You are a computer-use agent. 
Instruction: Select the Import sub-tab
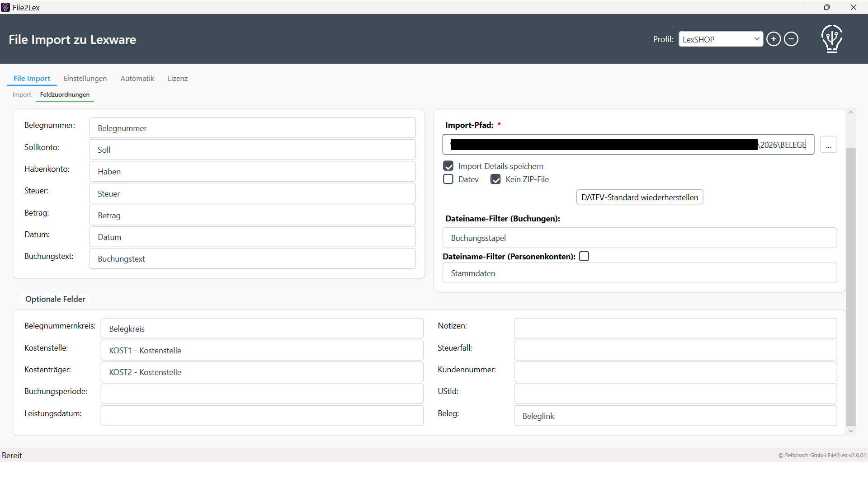pyautogui.click(x=22, y=95)
